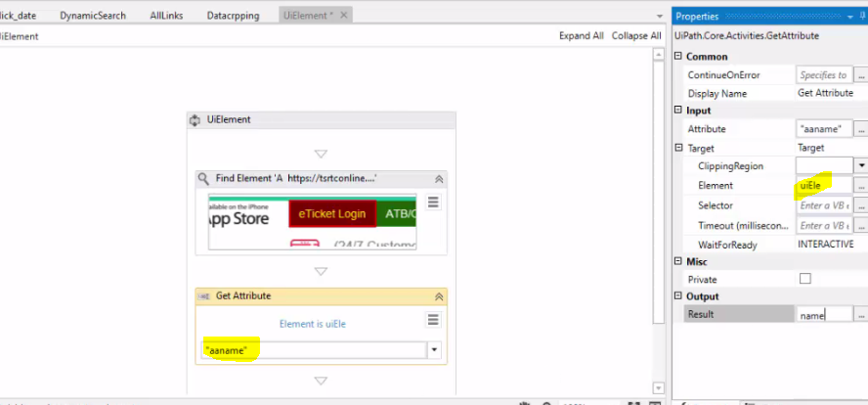Click the drop arrow below Get Attribute
868x405 pixels.
(x=321, y=381)
